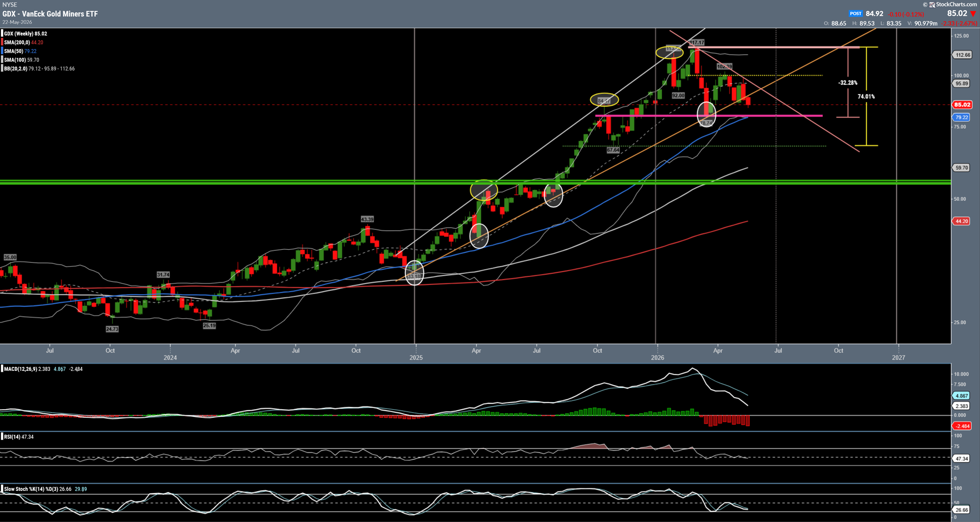Click the 102.39 swing high annotation
The width and height of the screenshot is (980, 522).
click(x=724, y=66)
